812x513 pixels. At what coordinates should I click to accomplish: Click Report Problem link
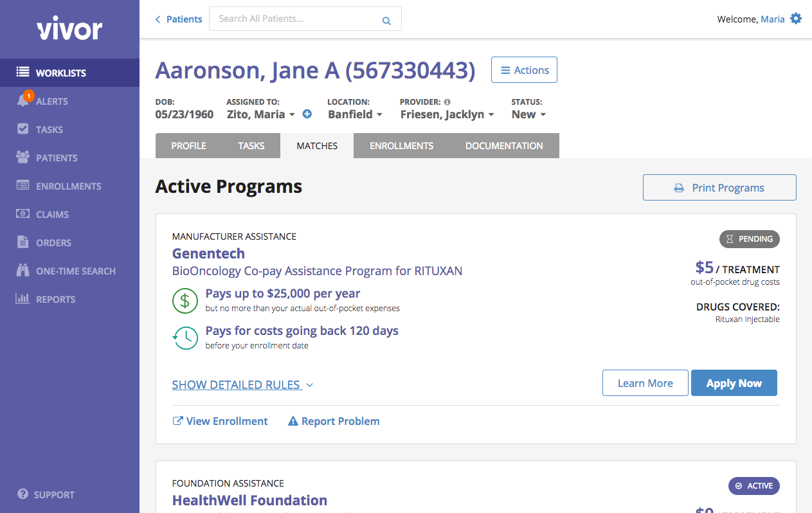334,421
